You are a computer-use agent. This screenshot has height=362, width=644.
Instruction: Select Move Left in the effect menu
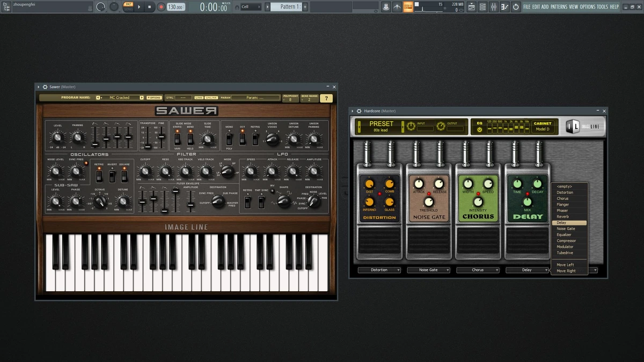point(569,265)
